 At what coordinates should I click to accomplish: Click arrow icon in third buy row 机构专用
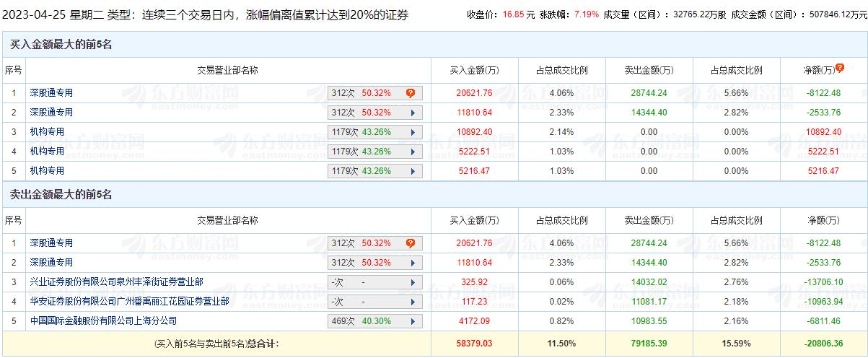(x=413, y=132)
